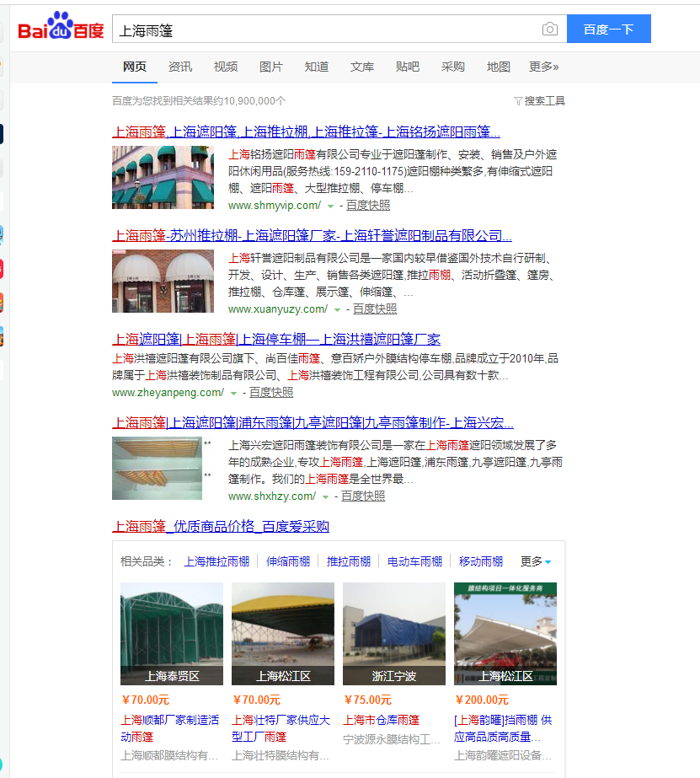Viewport: 700px width, 778px height.
Task: Open the 地图 tab
Action: [x=498, y=67]
